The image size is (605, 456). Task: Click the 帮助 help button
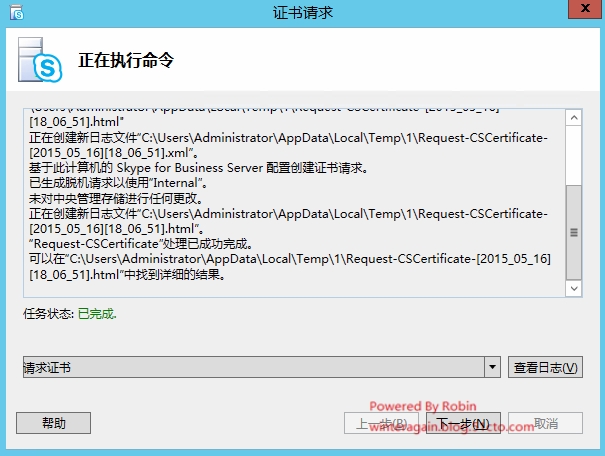54,423
